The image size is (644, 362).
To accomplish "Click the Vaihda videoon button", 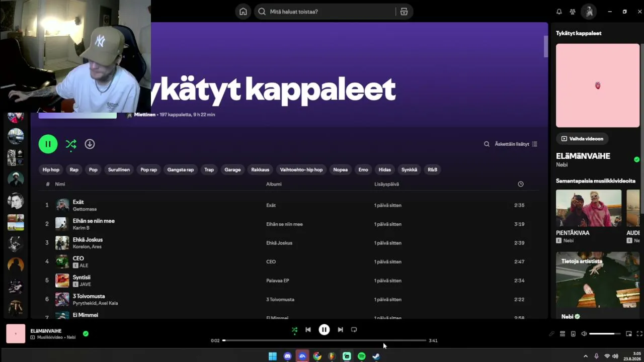I will 582,139.
